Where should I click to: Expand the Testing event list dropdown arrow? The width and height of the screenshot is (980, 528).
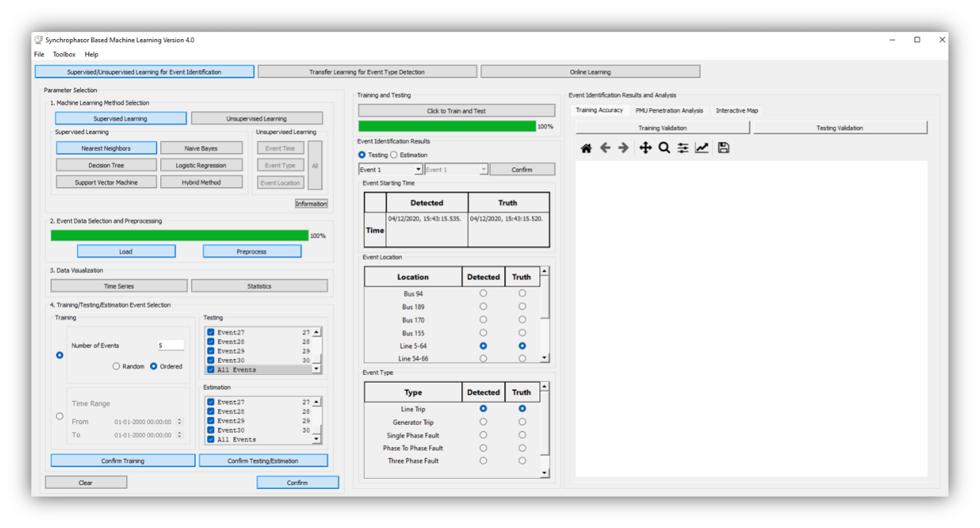coord(316,369)
